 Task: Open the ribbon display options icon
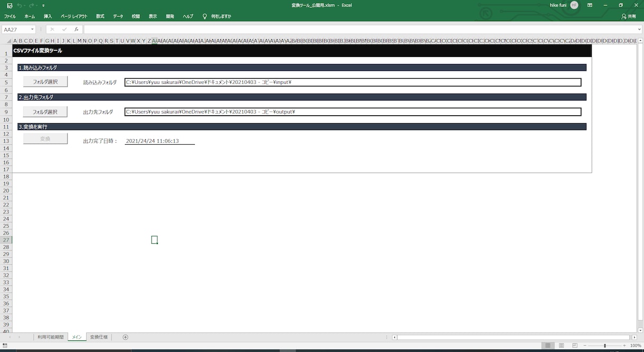[590, 5]
